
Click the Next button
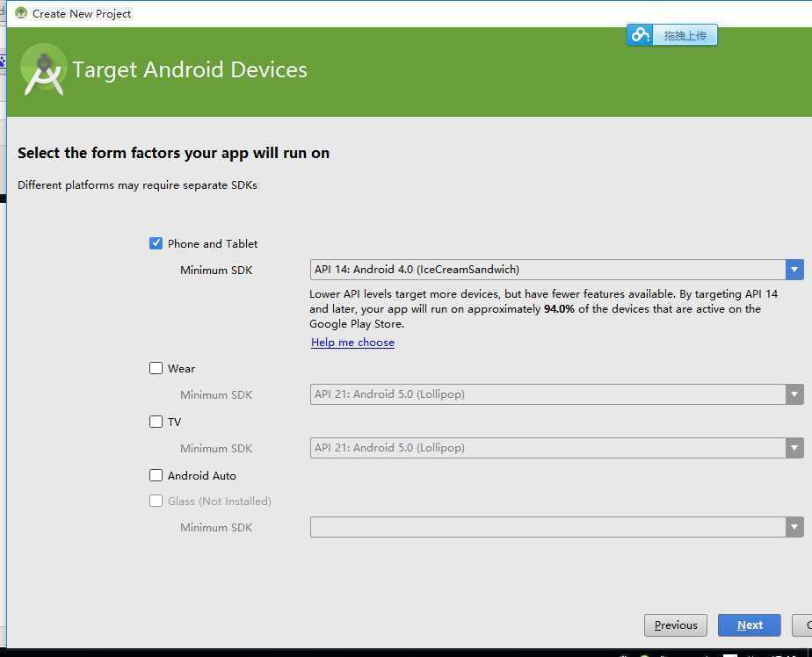(x=750, y=625)
